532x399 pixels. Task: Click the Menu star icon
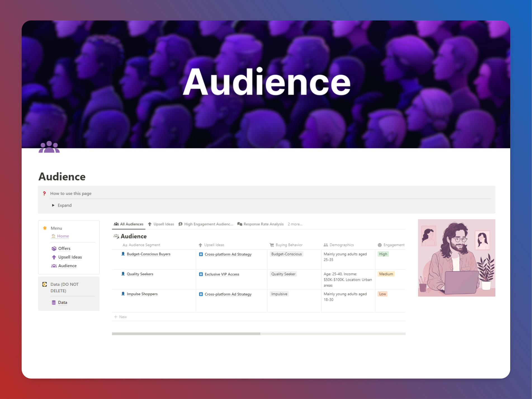tap(45, 228)
